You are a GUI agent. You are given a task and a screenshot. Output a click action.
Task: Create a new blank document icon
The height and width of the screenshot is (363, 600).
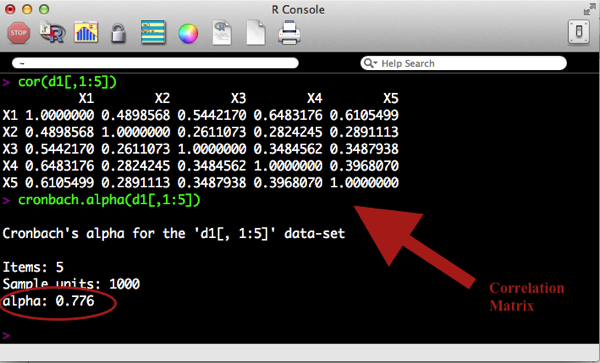[256, 33]
